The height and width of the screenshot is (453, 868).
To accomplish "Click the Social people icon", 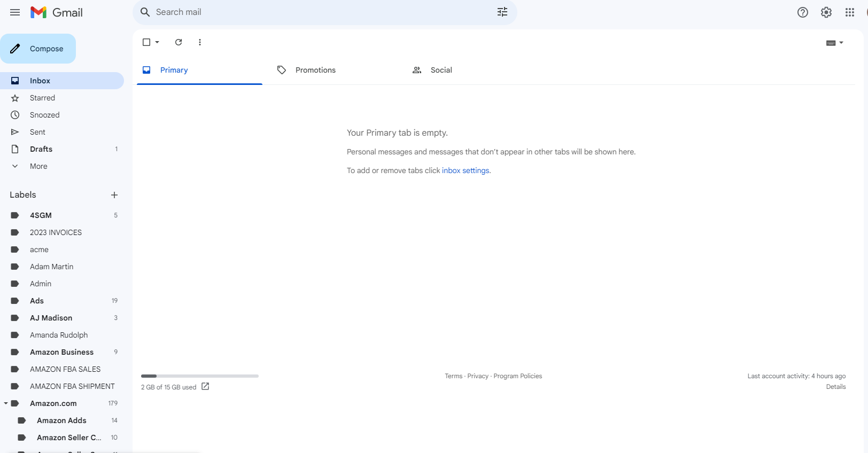I will click(x=417, y=70).
